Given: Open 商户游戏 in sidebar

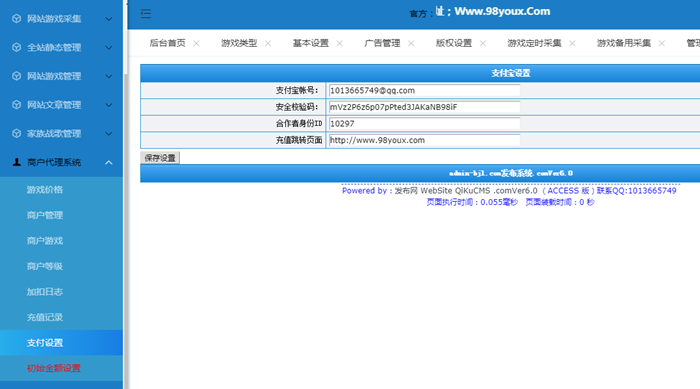Looking at the screenshot, I should tap(45, 241).
